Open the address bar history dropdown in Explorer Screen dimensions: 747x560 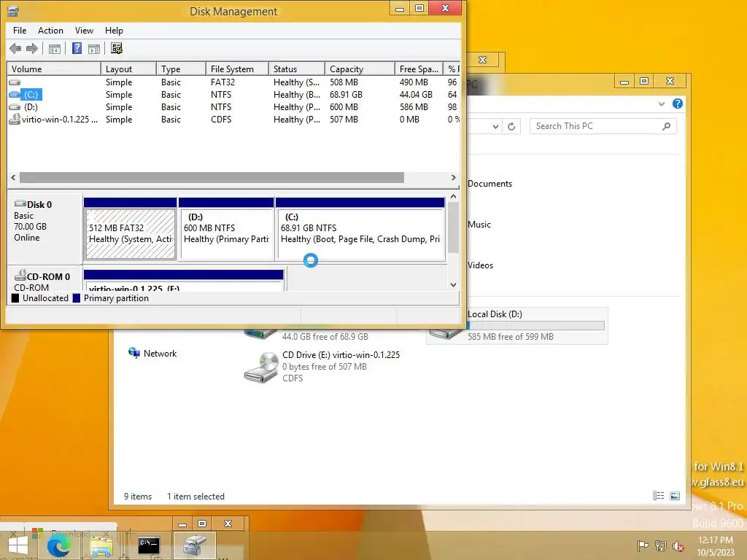click(x=495, y=127)
